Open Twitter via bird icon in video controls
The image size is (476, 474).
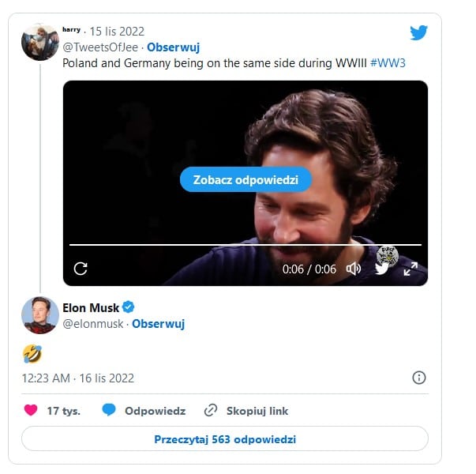click(382, 269)
